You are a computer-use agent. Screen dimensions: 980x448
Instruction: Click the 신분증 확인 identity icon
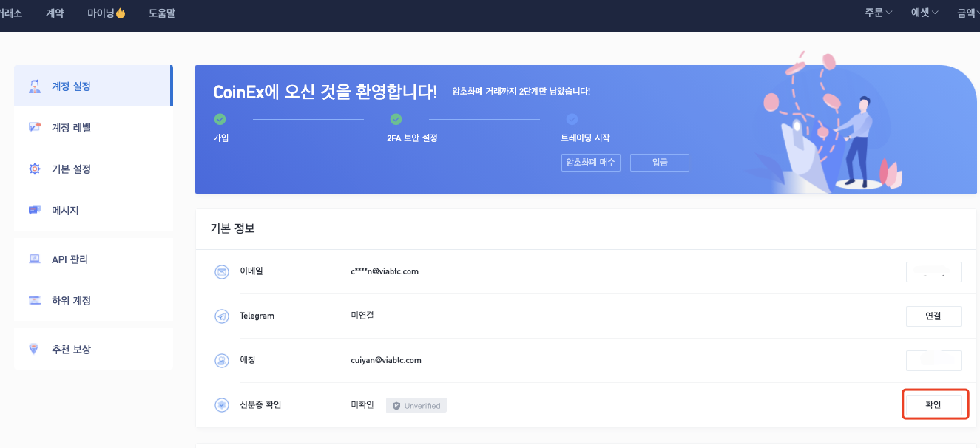click(x=221, y=405)
